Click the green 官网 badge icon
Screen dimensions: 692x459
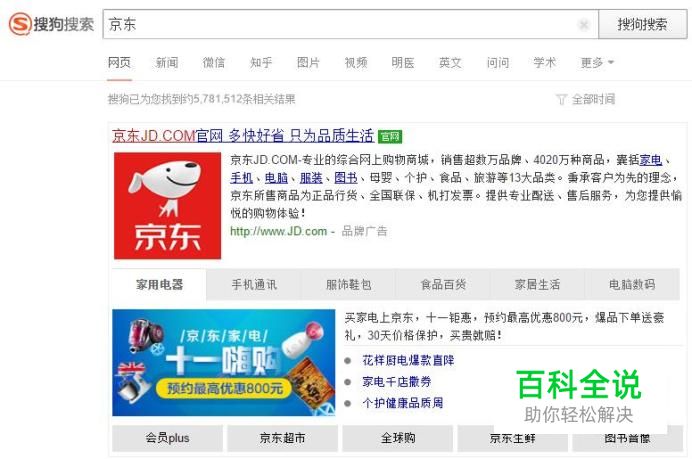point(390,137)
